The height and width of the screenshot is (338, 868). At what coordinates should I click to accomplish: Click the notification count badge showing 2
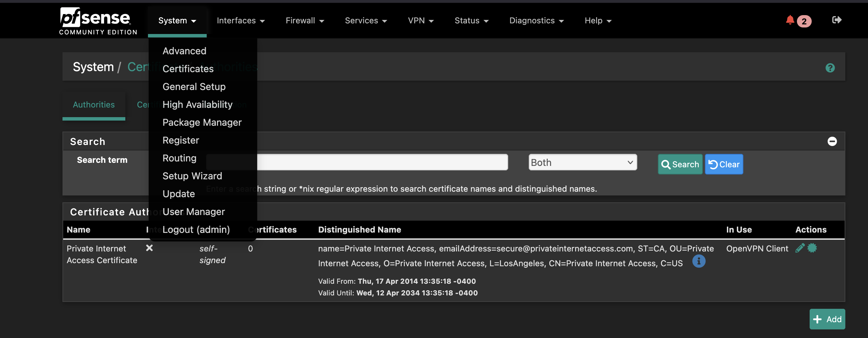(804, 21)
